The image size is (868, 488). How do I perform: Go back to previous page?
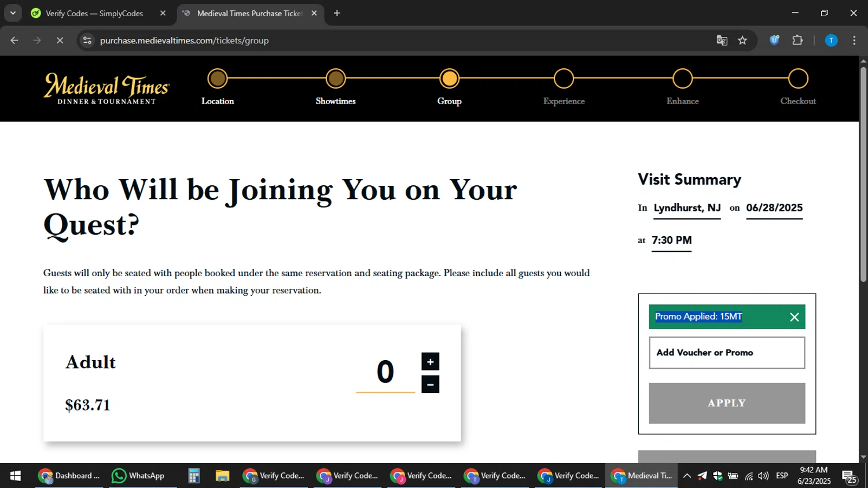point(14,41)
